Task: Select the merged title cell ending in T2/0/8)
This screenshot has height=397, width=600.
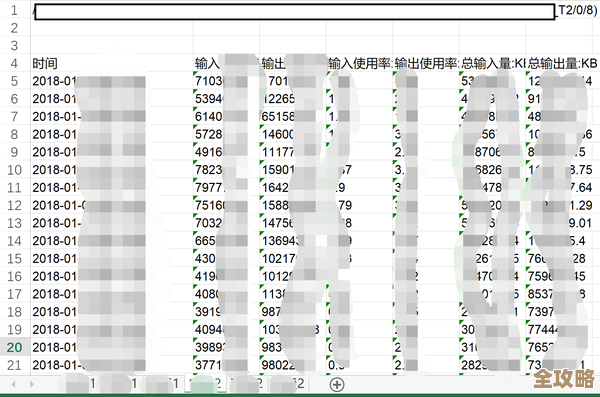Action: [x=315, y=11]
